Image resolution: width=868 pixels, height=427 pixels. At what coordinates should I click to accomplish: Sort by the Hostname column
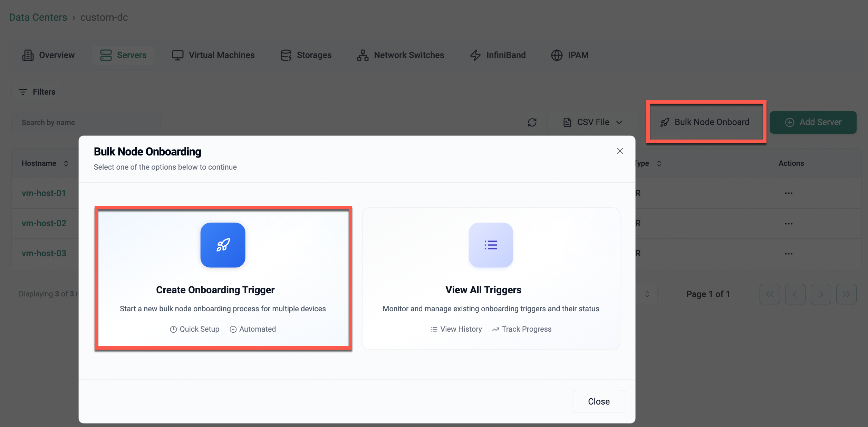[x=45, y=163]
